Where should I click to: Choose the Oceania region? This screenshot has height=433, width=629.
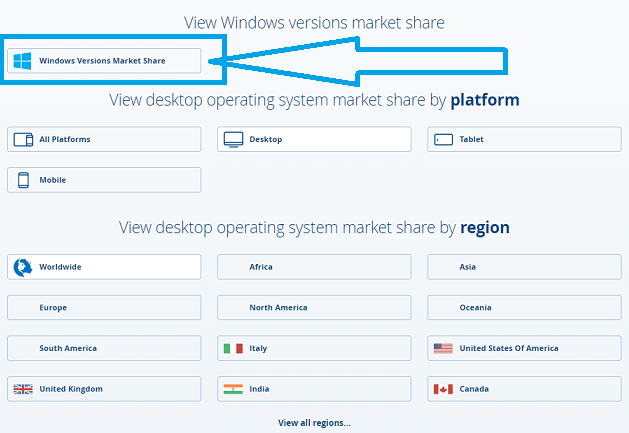click(524, 307)
